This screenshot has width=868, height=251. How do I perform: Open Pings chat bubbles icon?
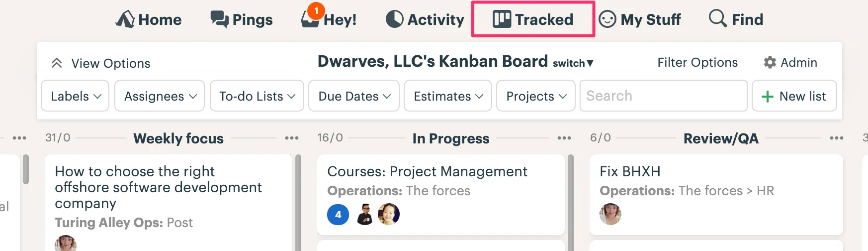pos(219,19)
